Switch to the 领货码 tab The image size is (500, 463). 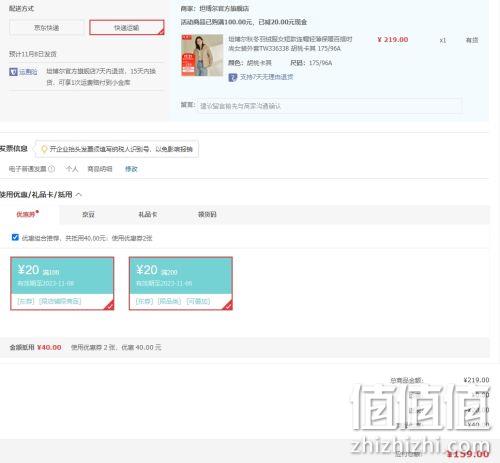[207, 214]
